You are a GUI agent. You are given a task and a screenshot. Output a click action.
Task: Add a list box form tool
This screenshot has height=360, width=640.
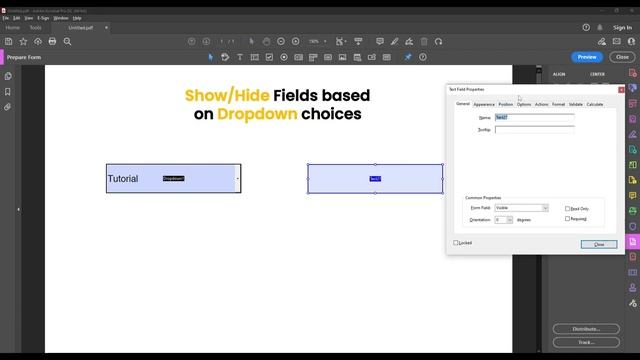(299, 57)
